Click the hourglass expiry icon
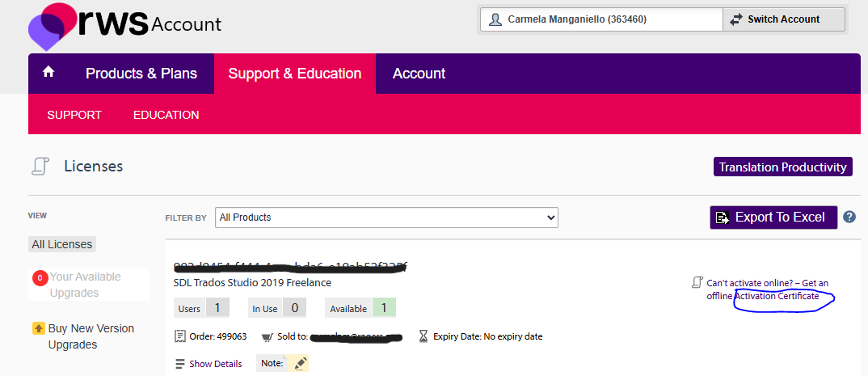This screenshot has width=868, height=376. pyautogui.click(x=423, y=336)
